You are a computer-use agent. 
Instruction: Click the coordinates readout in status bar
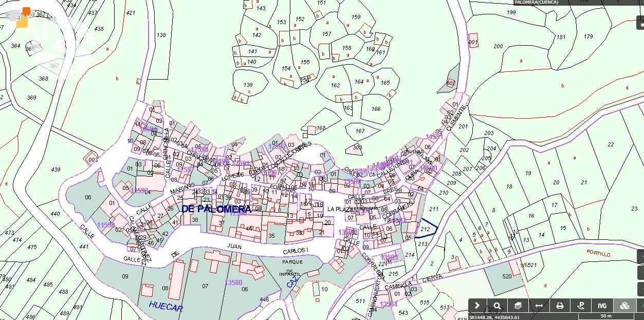click(x=494, y=317)
